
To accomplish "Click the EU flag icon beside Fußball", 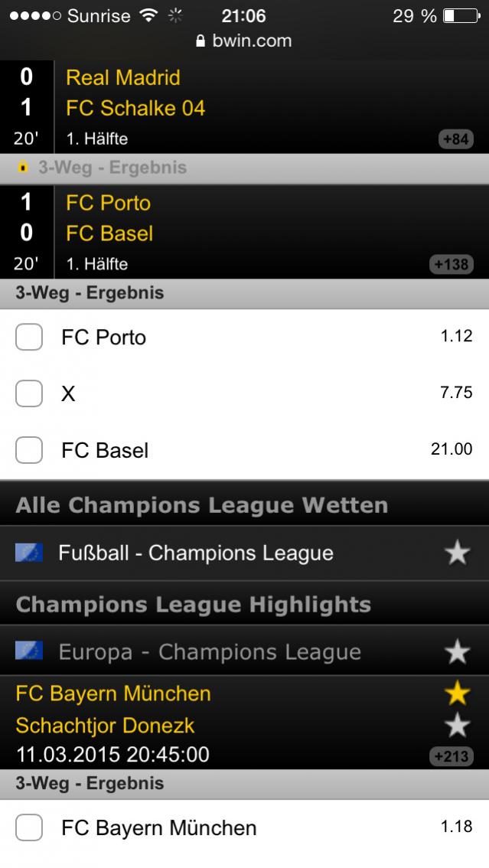I will click(29, 553).
